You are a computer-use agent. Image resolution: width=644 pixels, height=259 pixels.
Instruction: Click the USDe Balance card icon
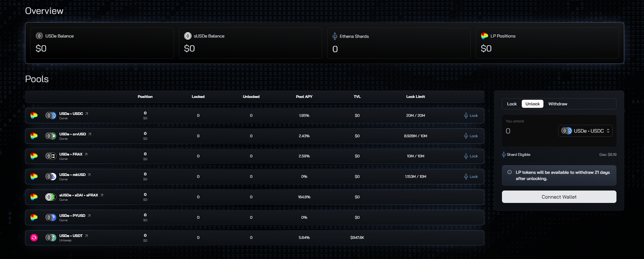point(39,36)
